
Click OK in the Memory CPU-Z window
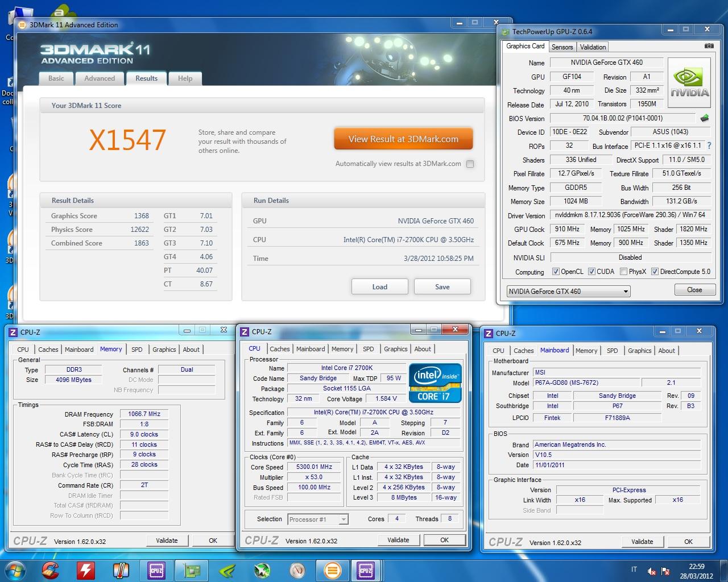click(213, 541)
